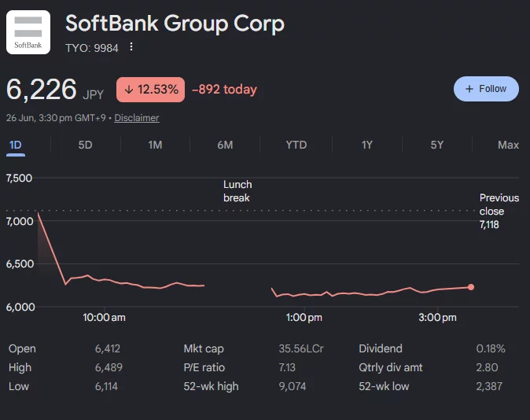Open the three-dot more options menu

pyautogui.click(x=131, y=47)
